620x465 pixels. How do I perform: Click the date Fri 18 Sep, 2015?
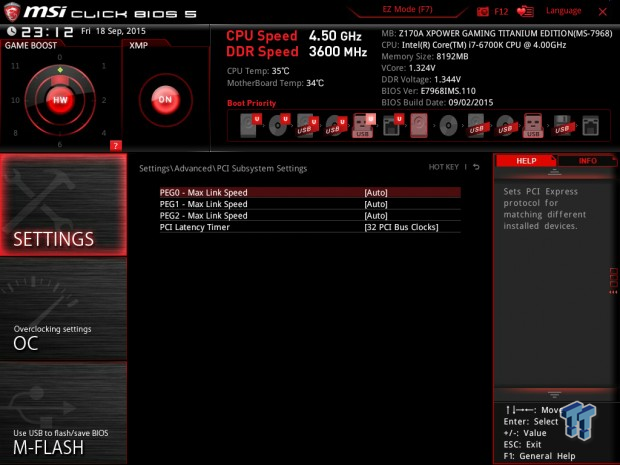point(113,31)
